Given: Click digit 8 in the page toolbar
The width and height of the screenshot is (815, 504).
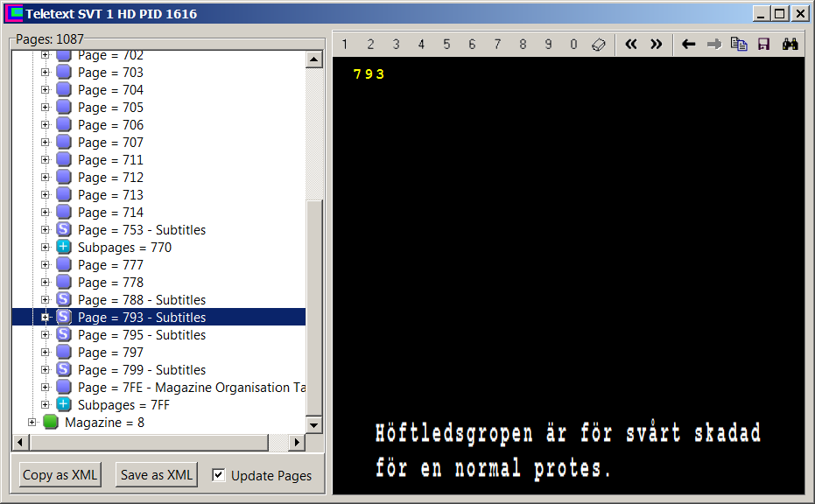Looking at the screenshot, I should pos(523,44).
